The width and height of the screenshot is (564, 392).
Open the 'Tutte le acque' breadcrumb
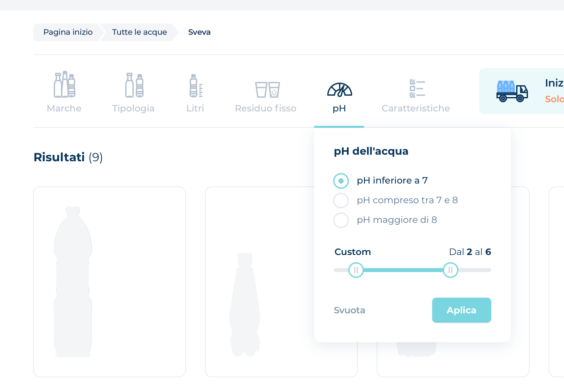pyautogui.click(x=139, y=32)
